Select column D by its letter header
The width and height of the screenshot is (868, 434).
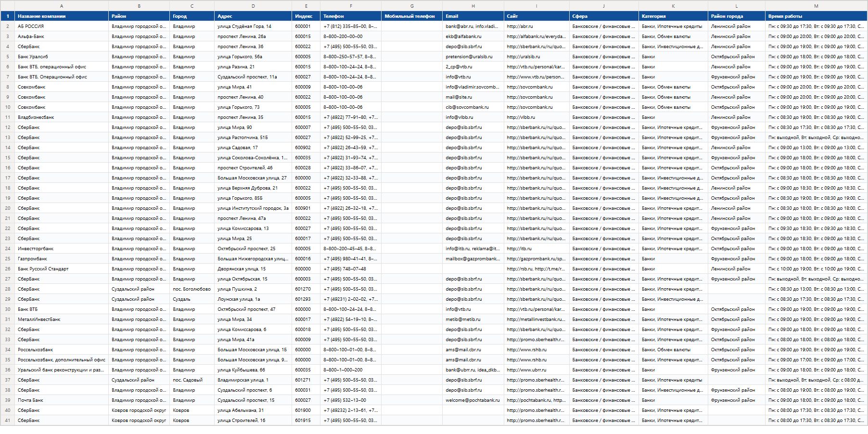(253, 6)
